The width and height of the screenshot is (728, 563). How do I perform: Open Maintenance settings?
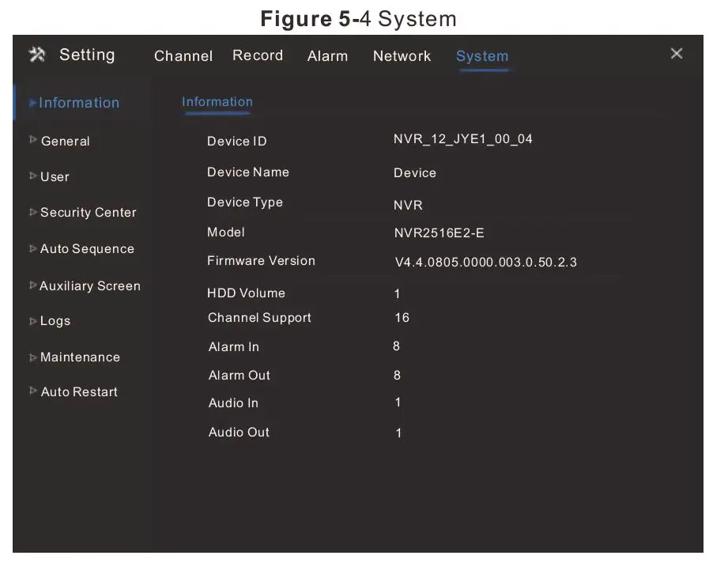tap(80, 357)
